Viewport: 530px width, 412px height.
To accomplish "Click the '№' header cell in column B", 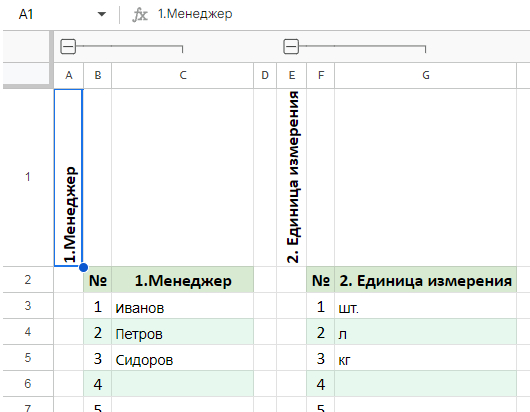I will [x=98, y=280].
